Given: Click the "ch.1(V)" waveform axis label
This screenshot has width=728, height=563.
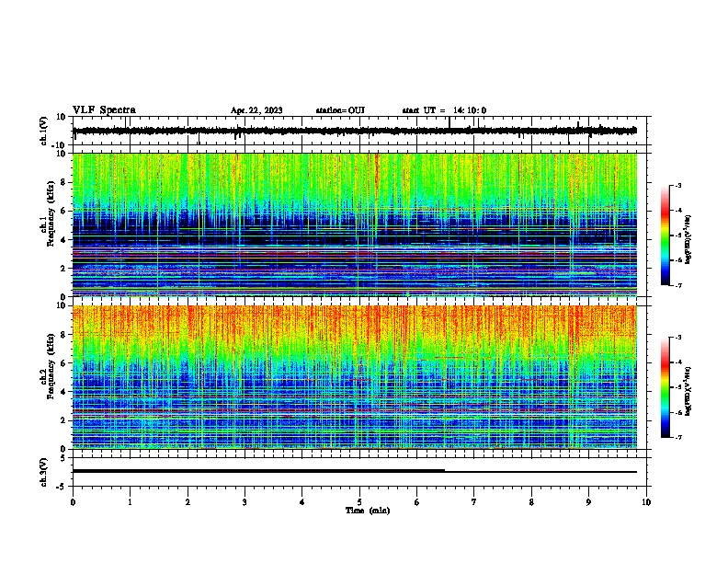Looking at the screenshot, I should tap(44, 131).
